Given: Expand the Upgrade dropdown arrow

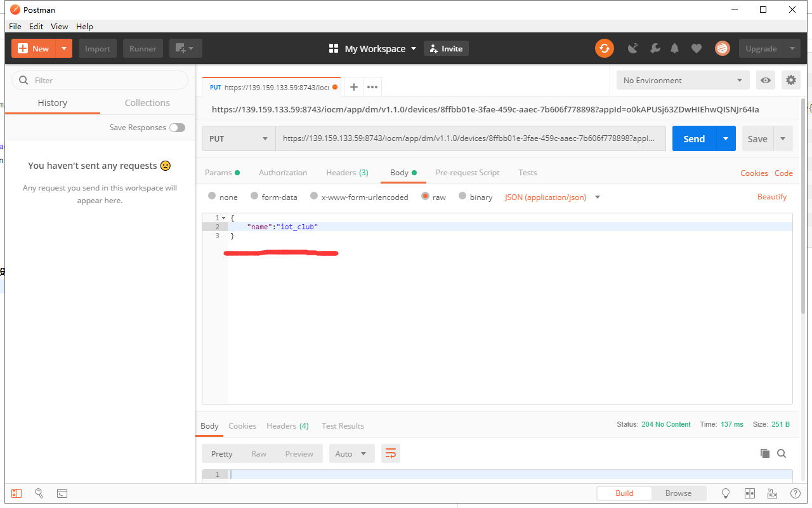Looking at the screenshot, I should pos(792,48).
